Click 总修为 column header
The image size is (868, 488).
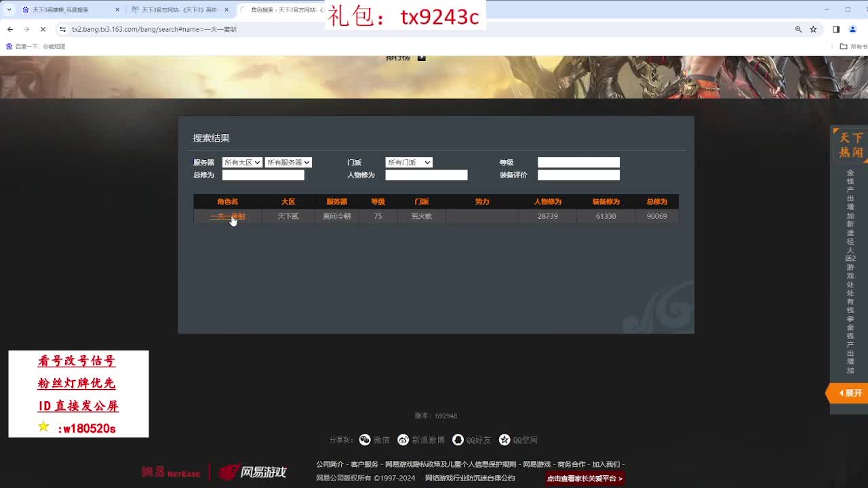(x=656, y=201)
